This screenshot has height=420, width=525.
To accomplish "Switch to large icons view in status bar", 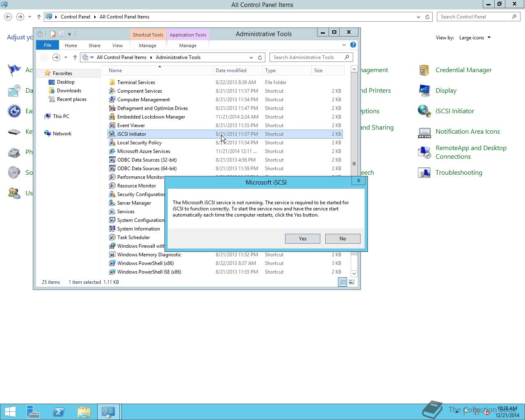I will click(x=352, y=282).
